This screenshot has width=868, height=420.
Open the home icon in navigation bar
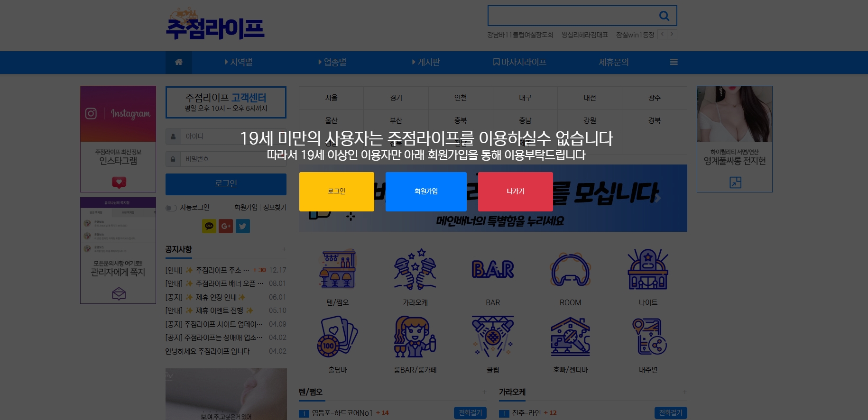pos(179,62)
